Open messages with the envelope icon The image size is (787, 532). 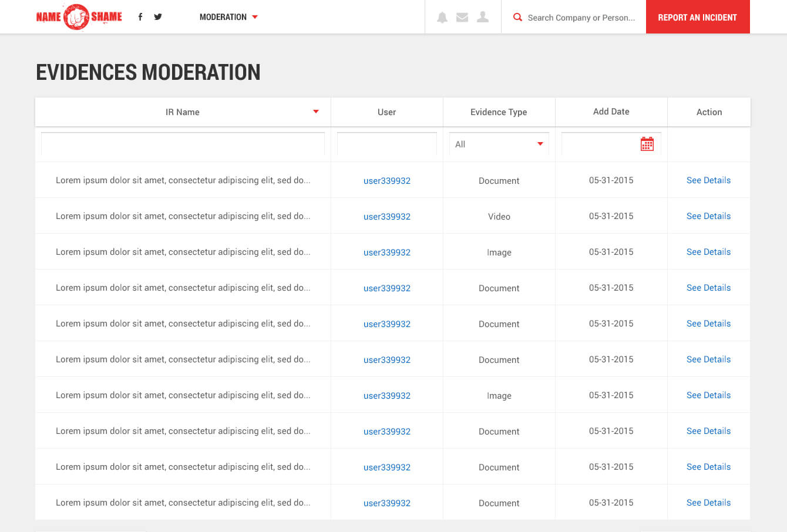(462, 18)
